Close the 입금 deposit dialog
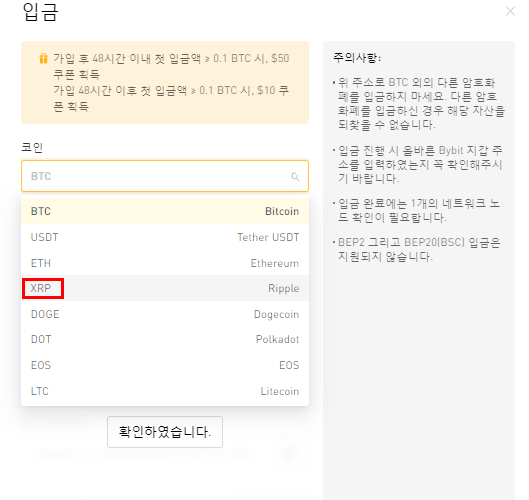The height and width of the screenshot is (500, 529). 510,11
